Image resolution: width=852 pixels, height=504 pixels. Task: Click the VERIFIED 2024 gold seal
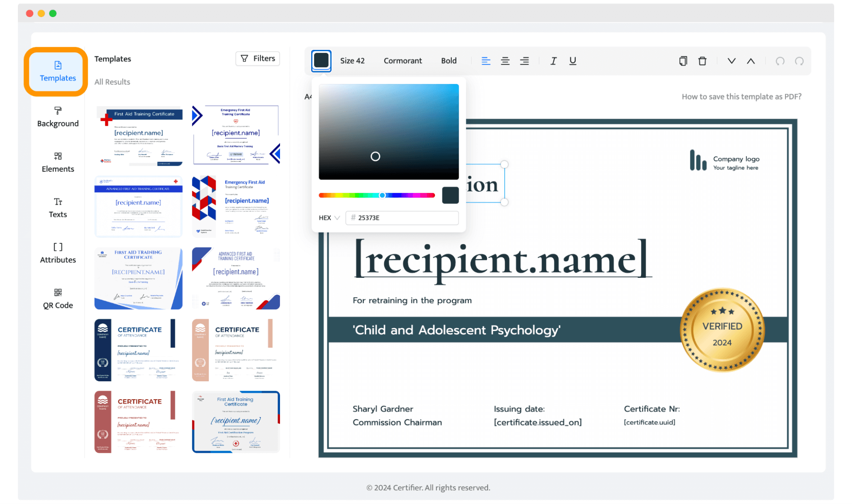point(722,330)
